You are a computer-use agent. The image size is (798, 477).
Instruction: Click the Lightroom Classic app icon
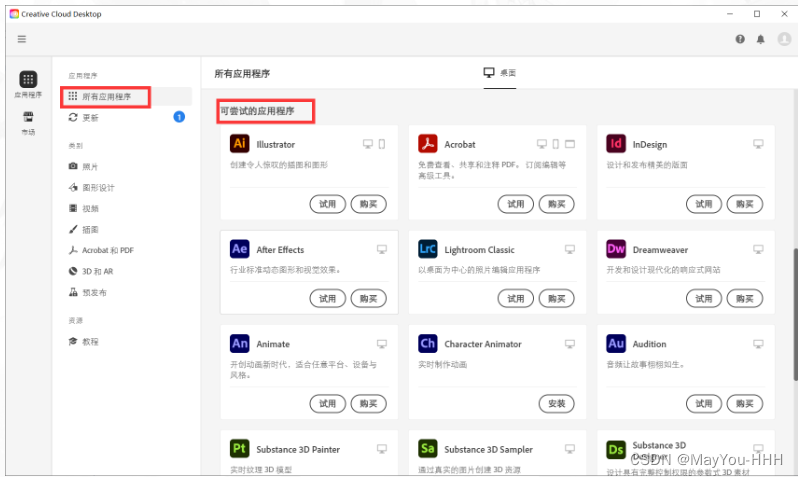(428, 249)
